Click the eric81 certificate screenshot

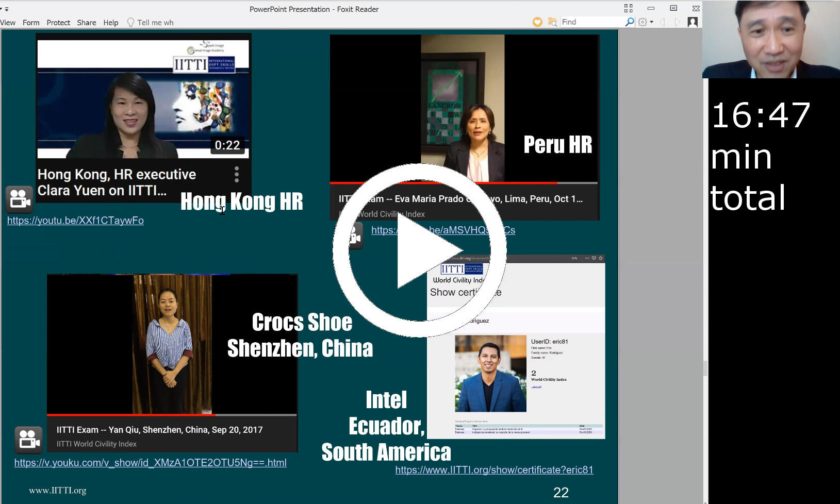tap(516, 347)
